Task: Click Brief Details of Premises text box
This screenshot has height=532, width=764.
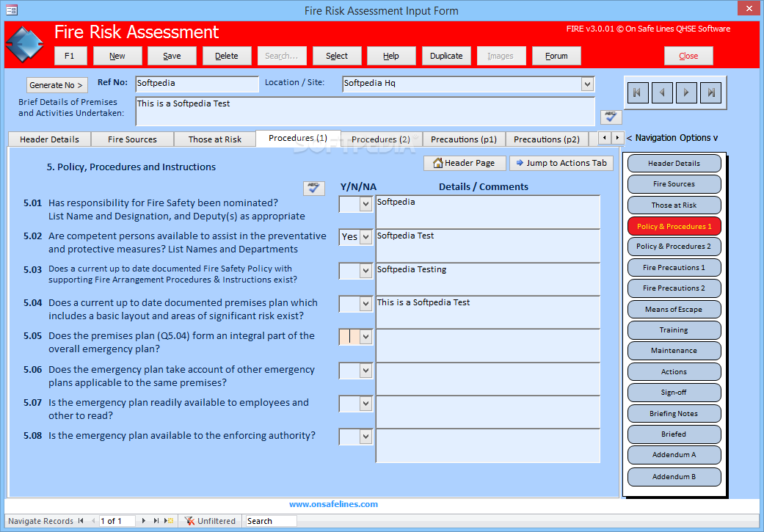Action: pos(365,111)
